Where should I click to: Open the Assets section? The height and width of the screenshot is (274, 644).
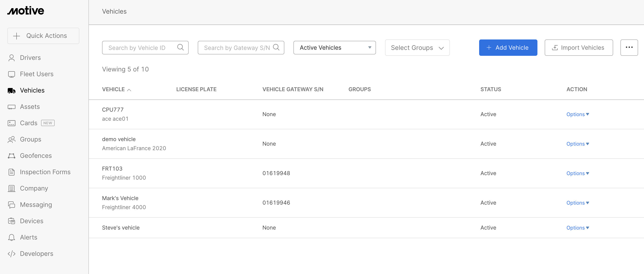[x=30, y=107]
